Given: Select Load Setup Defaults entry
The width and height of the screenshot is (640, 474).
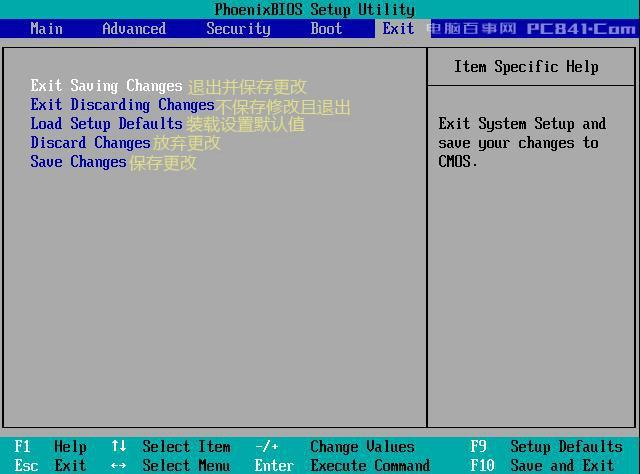Looking at the screenshot, I should pyautogui.click(x=106, y=124).
